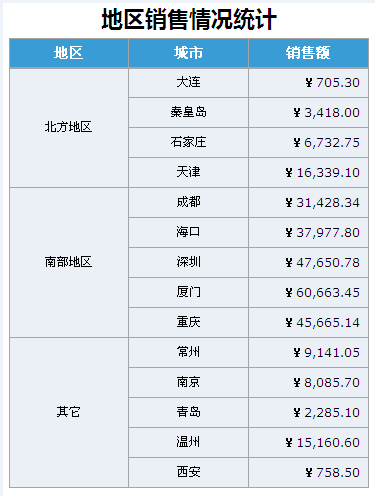
Task: Click the 深圳 city cell
Action: pyautogui.click(x=188, y=262)
